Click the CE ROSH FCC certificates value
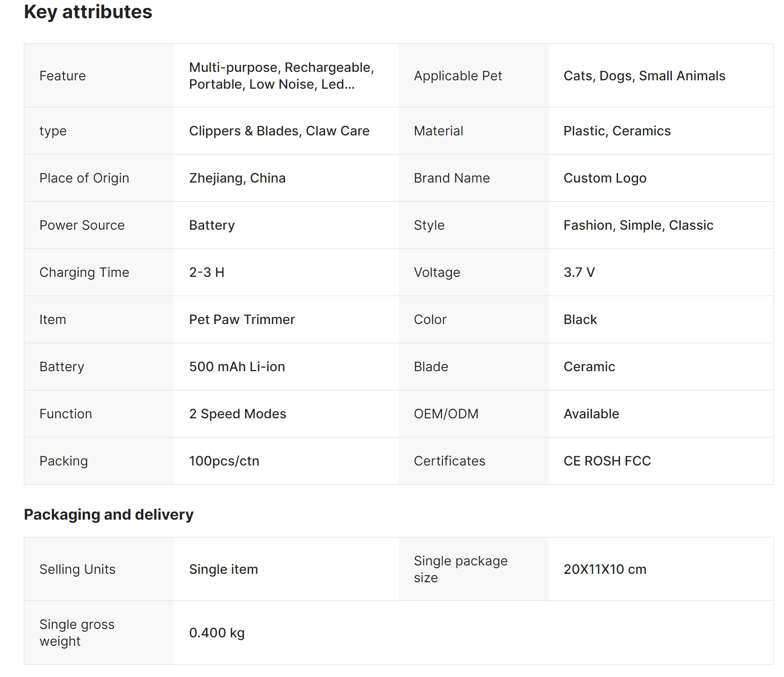This screenshot has height=677, width=784. 607,461
